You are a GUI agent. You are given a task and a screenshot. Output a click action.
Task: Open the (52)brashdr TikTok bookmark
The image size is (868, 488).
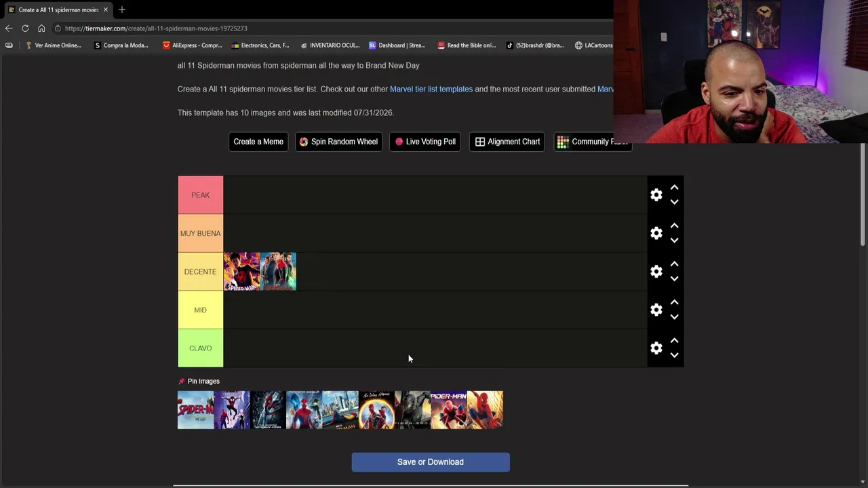tap(535, 45)
